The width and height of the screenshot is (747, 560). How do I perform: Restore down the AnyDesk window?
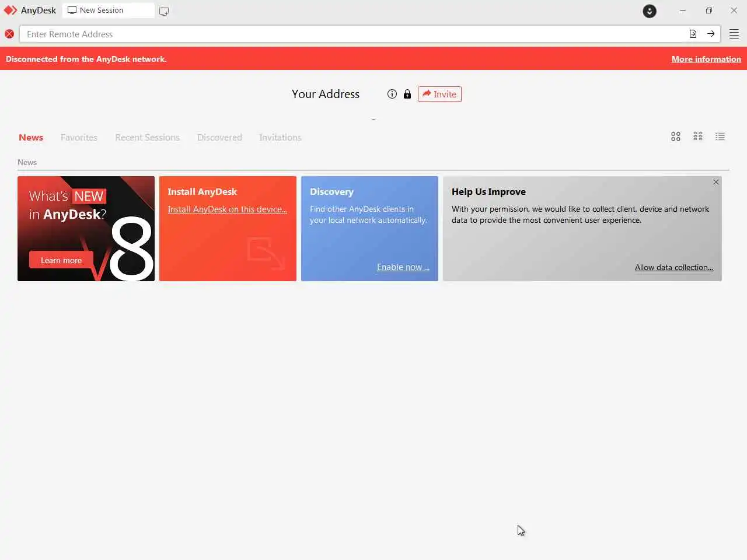(x=709, y=10)
